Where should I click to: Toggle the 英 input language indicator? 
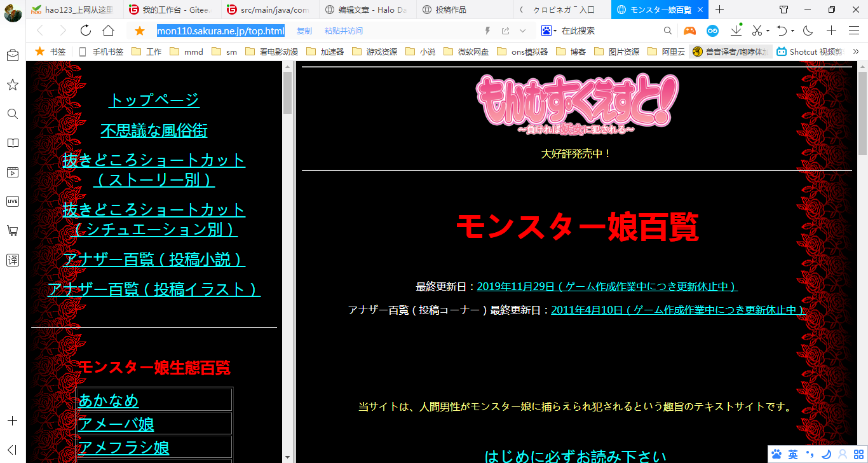(793, 454)
